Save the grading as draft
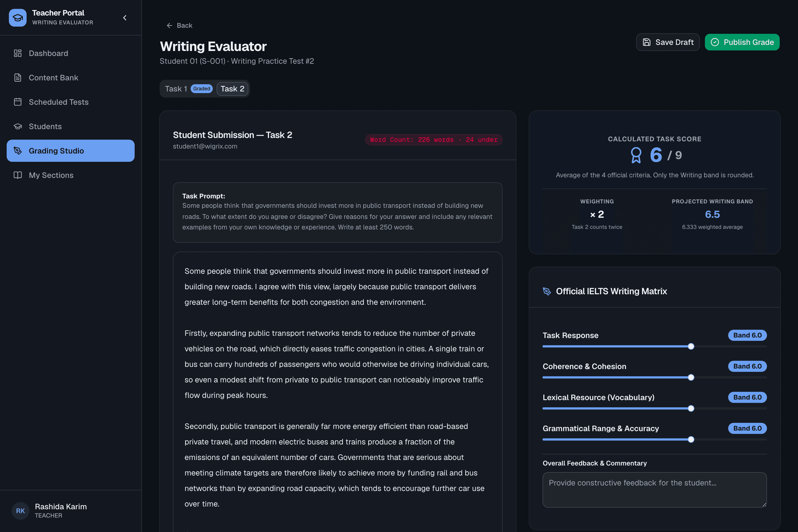The image size is (798, 532). tap(668, 42)
